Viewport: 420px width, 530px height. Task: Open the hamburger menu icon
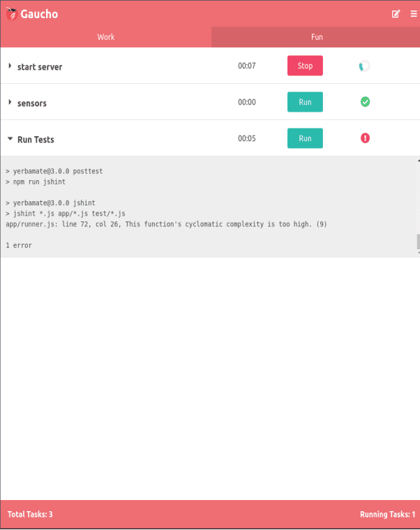point(413,13)
